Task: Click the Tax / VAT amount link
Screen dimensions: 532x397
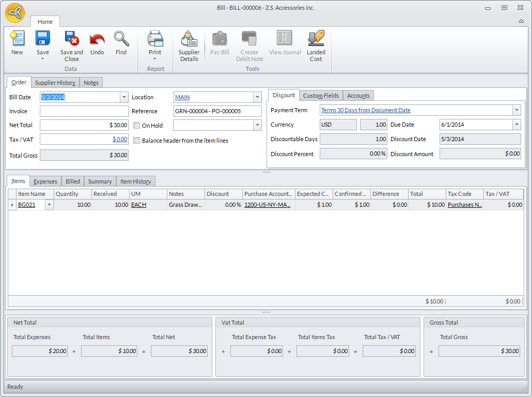Action: (120, 139)
